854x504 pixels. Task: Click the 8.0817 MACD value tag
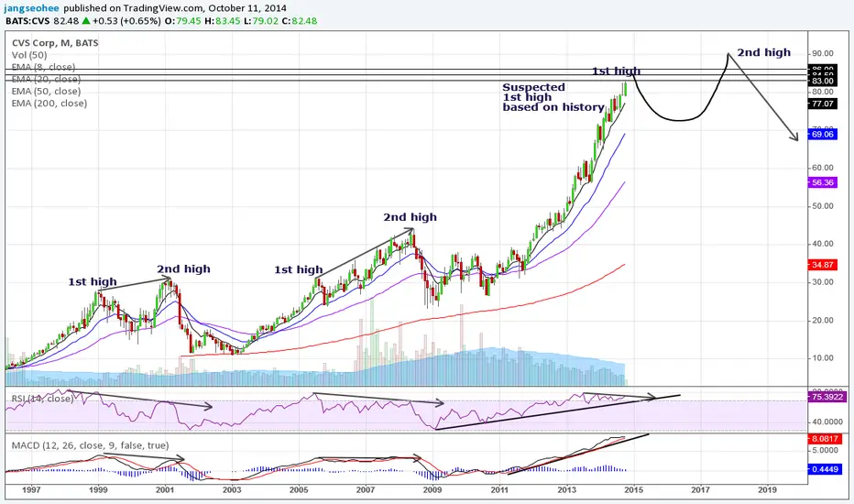[x=824, y=439]
